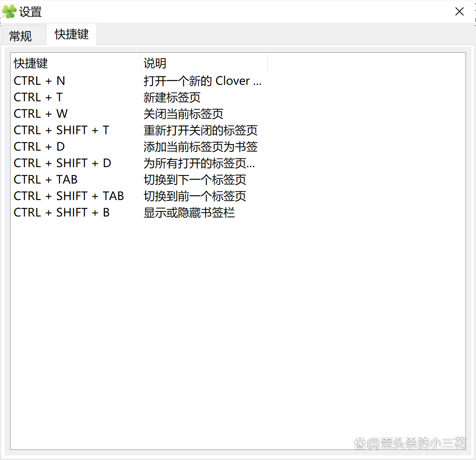The image size is (476, 460).
Task: Click description 新建标签页
Action: [172, 97]
